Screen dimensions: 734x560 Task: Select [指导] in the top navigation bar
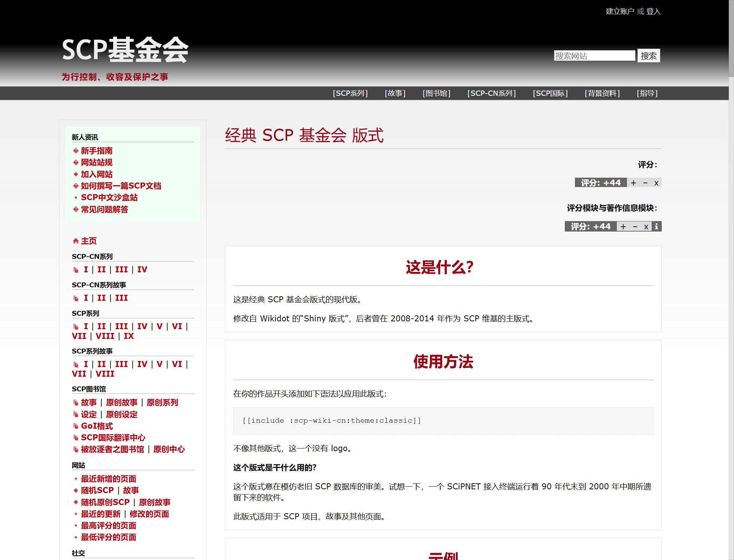coord(647,93)
